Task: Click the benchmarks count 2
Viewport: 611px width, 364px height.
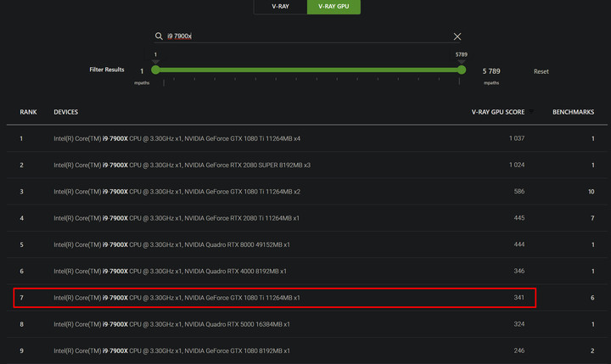Action: point(592,350)
